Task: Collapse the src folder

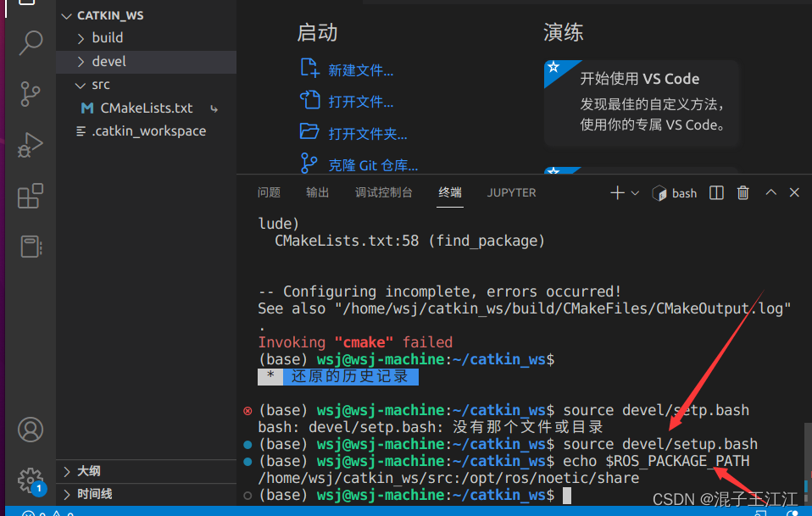Action: (100, 85)
